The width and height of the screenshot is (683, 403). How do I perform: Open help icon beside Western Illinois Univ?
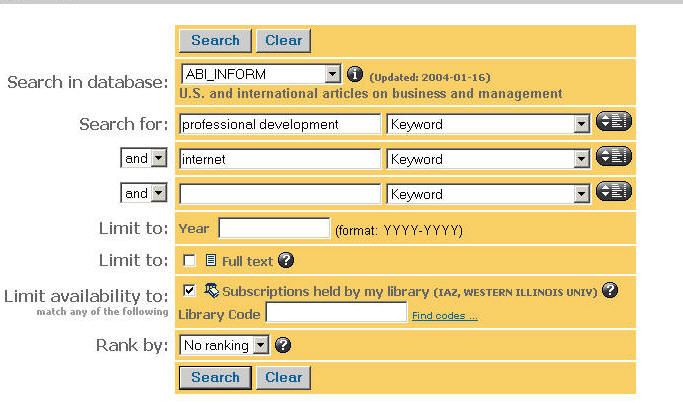[x=610, y=290]
